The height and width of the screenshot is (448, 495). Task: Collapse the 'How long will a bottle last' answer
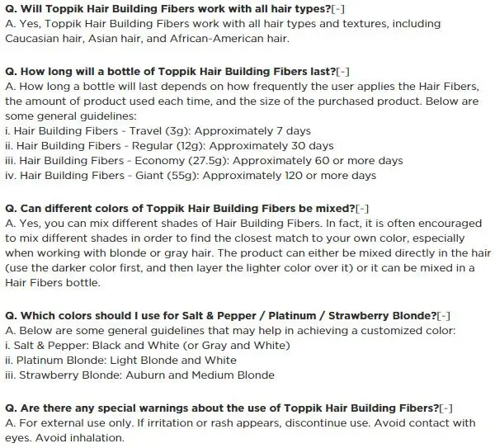click(343, 72)
